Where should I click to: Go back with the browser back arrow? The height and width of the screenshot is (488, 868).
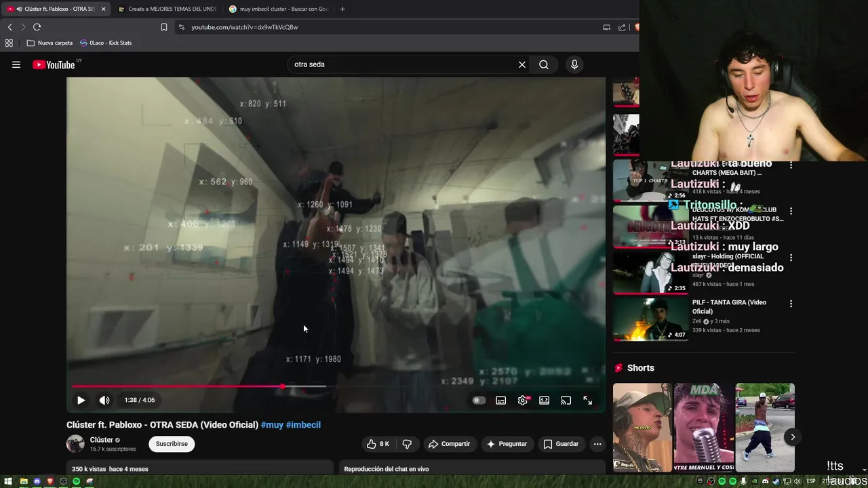click(x=9, y=27)
